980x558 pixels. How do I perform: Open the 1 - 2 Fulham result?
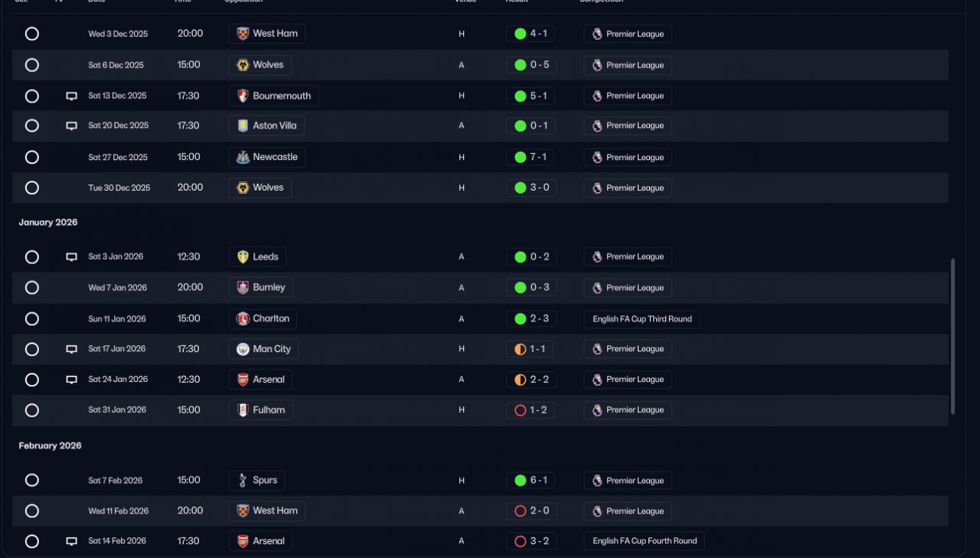(x=531, y=410)
